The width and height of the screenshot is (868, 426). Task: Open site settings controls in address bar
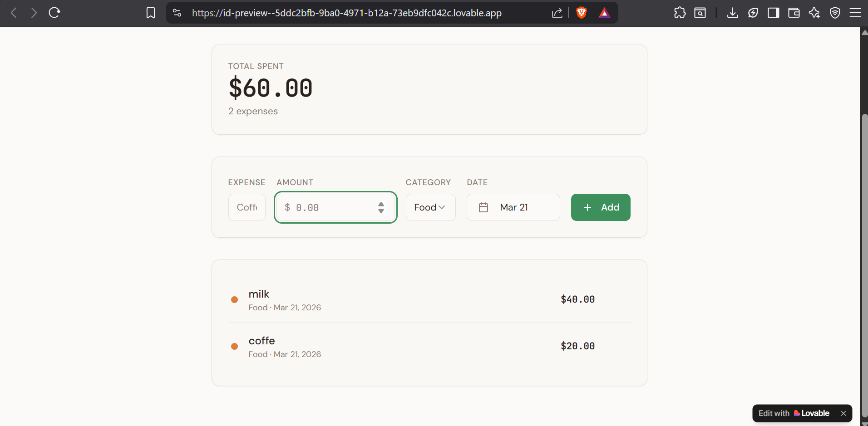click(177, 13)
